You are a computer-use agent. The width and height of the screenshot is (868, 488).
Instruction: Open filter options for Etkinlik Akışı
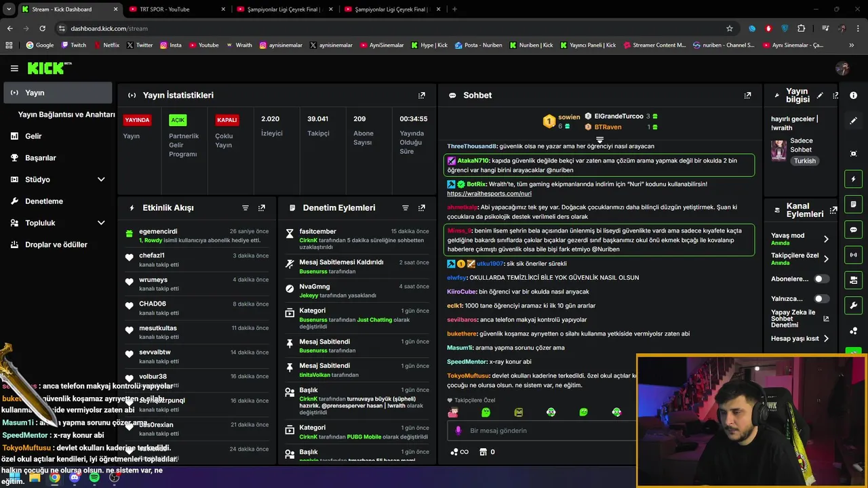245,208
